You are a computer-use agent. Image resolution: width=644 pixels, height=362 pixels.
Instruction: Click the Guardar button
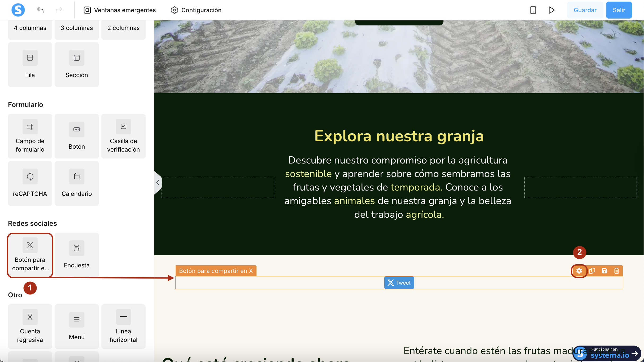585,10
